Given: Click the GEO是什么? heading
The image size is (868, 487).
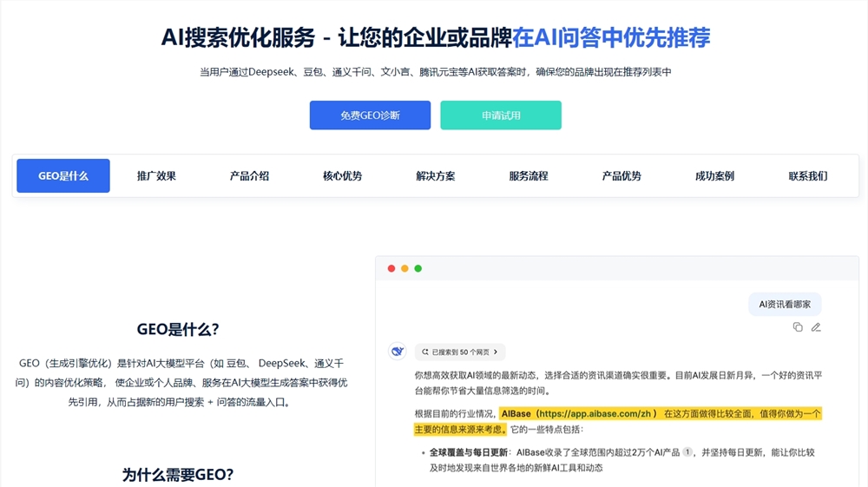Looking at the screenshot, I should click(178, 329).
